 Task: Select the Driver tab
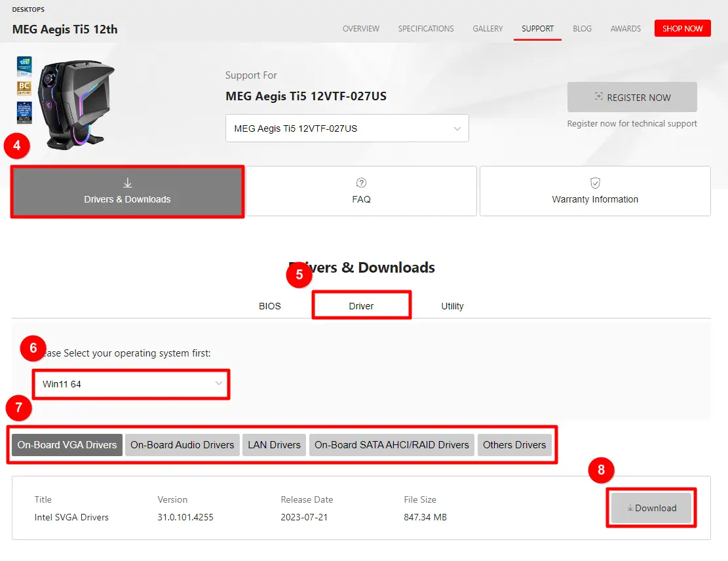[x=361, y=306]
